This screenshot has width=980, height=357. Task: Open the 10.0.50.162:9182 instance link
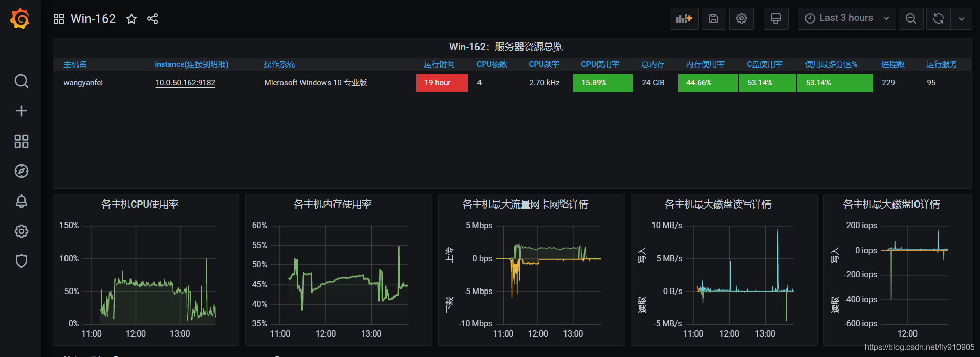click(x=185, y=83)
